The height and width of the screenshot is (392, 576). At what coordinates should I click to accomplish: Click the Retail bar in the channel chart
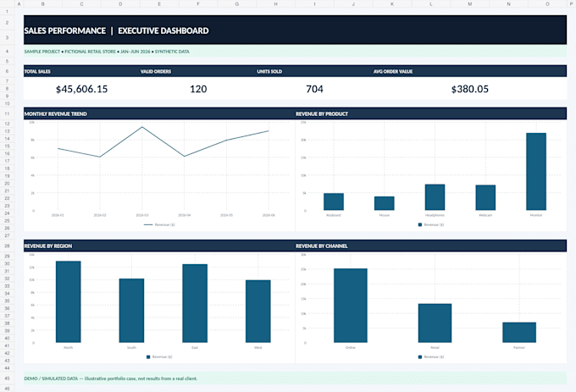coord(435,323)
